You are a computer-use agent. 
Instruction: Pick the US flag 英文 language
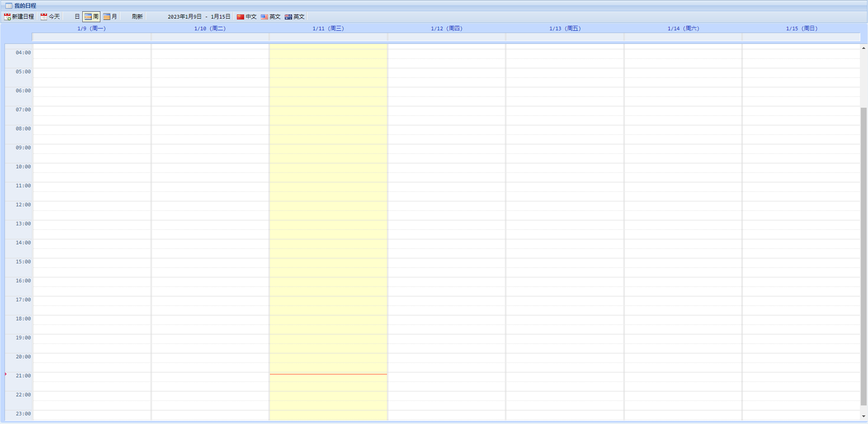264,17
